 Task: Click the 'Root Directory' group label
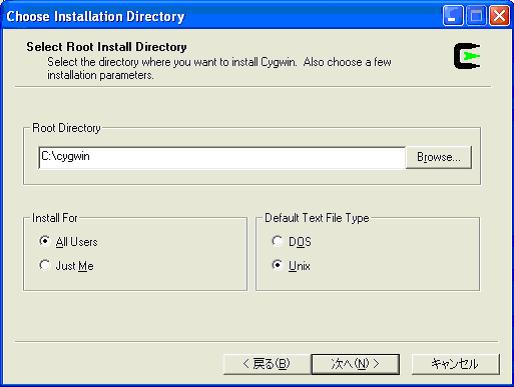(x=66, y=128)
